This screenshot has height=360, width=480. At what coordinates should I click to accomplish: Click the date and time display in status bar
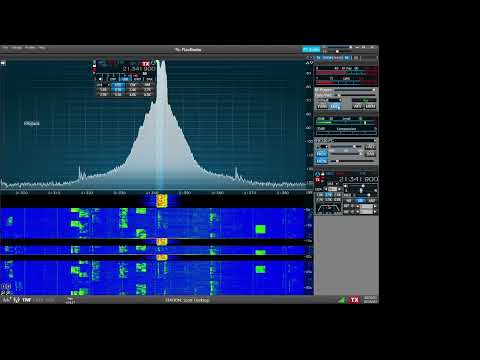[370, 300]
